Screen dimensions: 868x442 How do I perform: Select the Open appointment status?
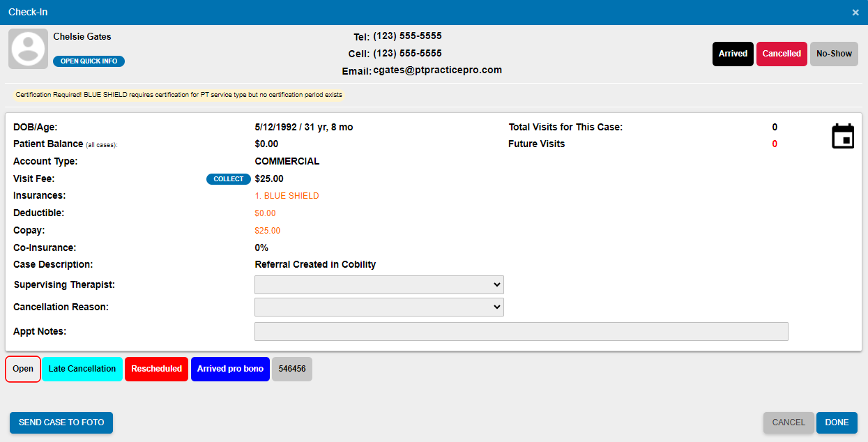22,369
